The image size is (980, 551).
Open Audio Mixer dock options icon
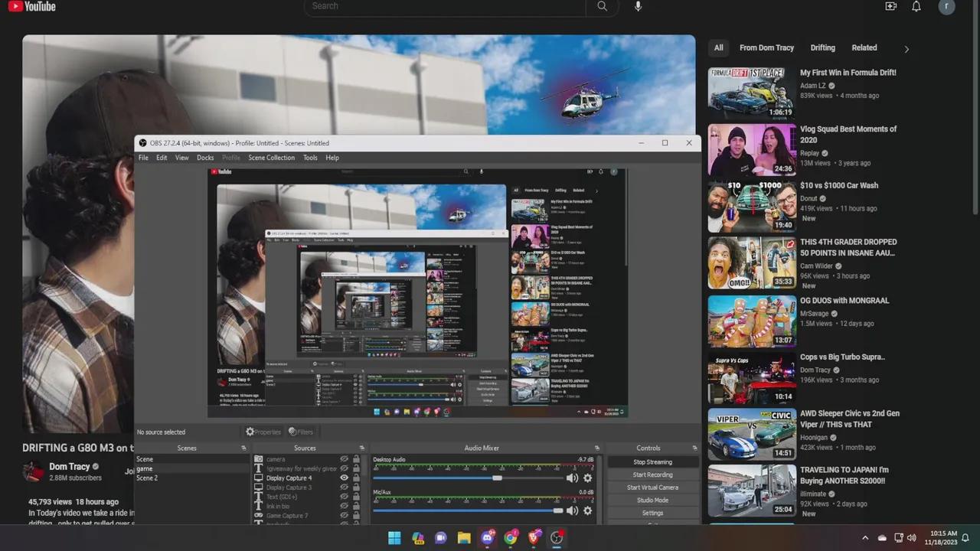point(597,448)
